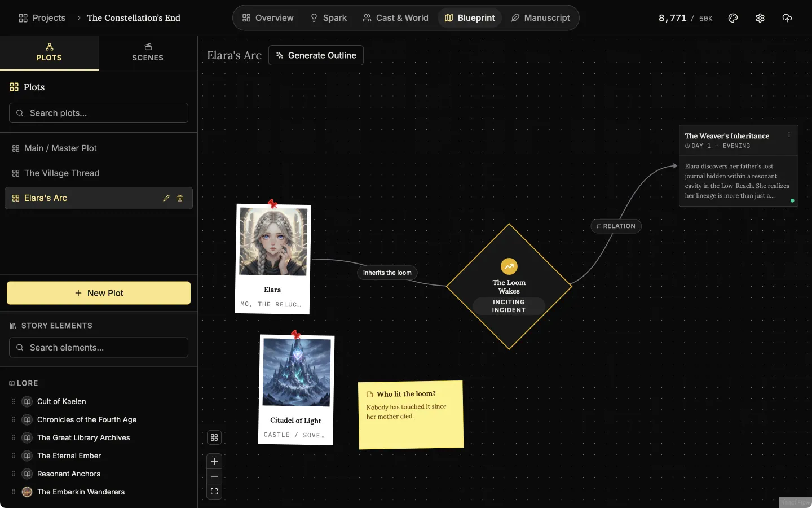Fit the canvas view to screen
The height and width of the screenshot is (508, 812).
(214, 492)
